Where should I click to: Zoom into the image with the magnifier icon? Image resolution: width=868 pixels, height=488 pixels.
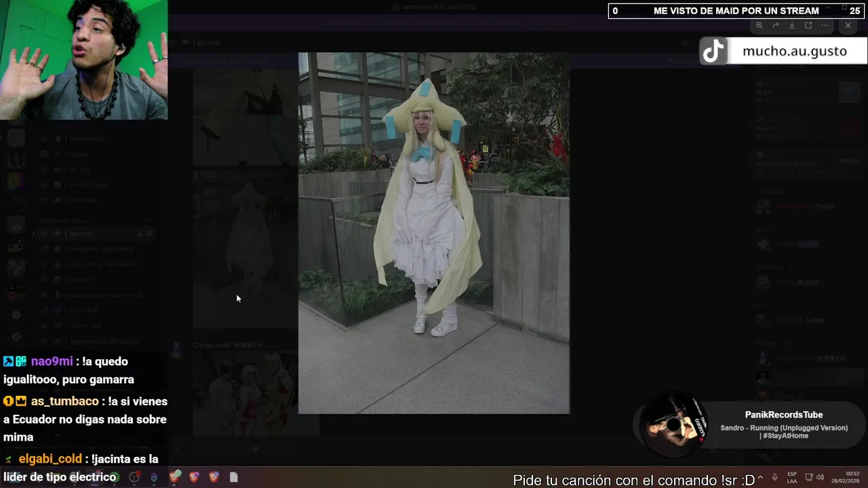pos(759,25)
